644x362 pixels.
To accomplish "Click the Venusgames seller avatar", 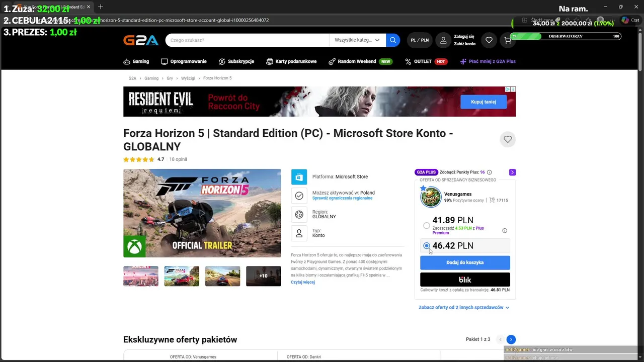I will tap(431, 197).
